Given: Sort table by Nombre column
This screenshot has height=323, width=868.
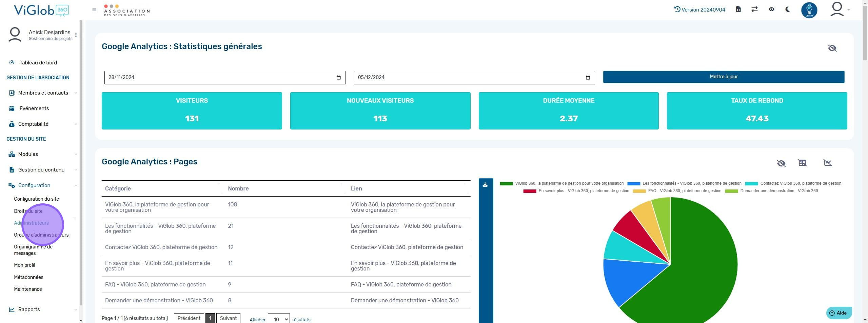Looking at the screenshot, I should coord(286,188).
